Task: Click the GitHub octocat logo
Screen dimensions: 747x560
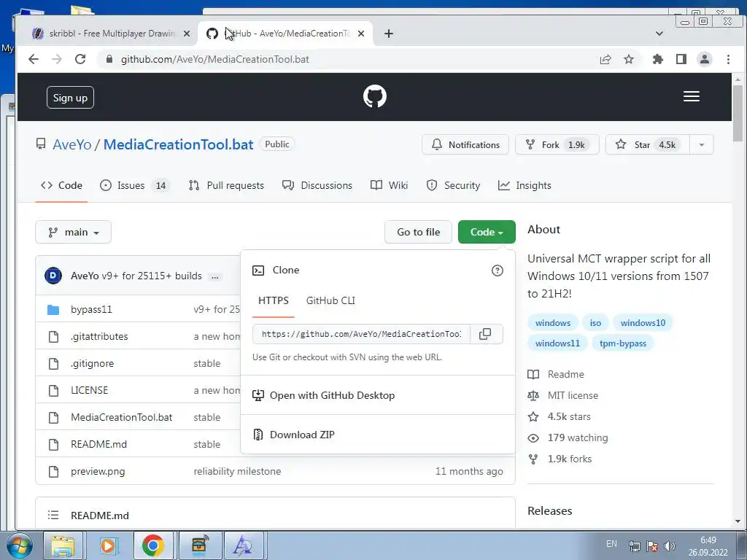Action: coord(374,97)
